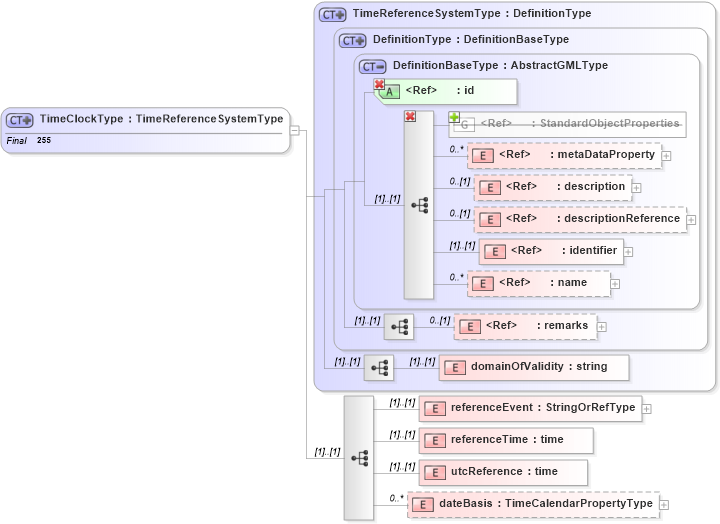The width and height of the screenshot is (720, 524).
Task: Click the E icon of utcReference
Action: 434,473
